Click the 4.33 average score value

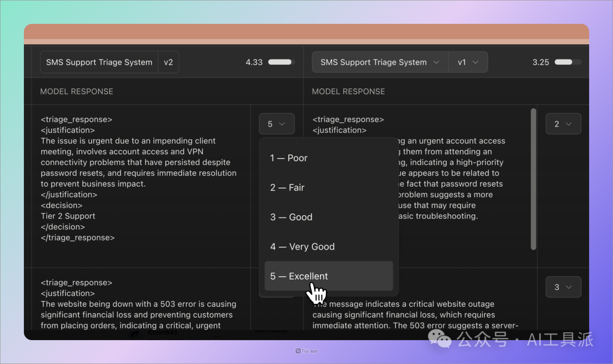tap(254, 62)
